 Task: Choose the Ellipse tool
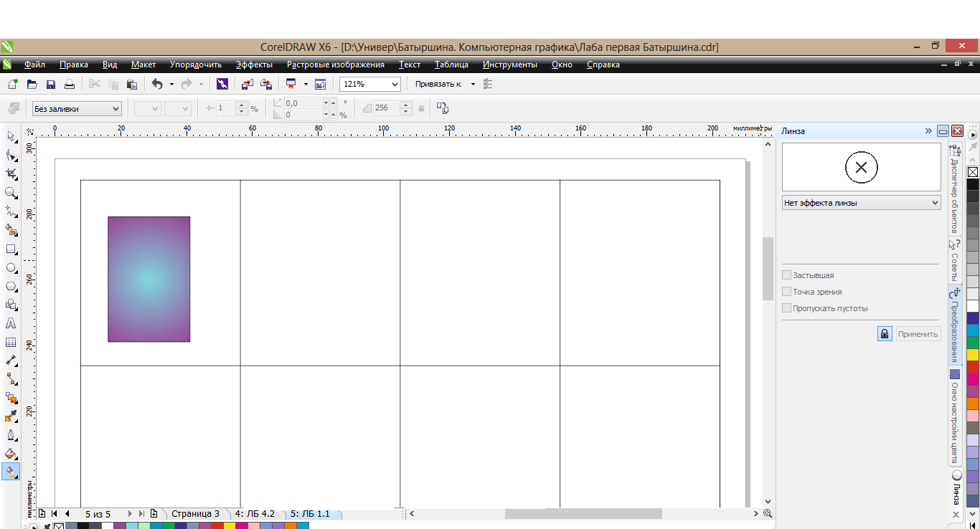(11, 268)
